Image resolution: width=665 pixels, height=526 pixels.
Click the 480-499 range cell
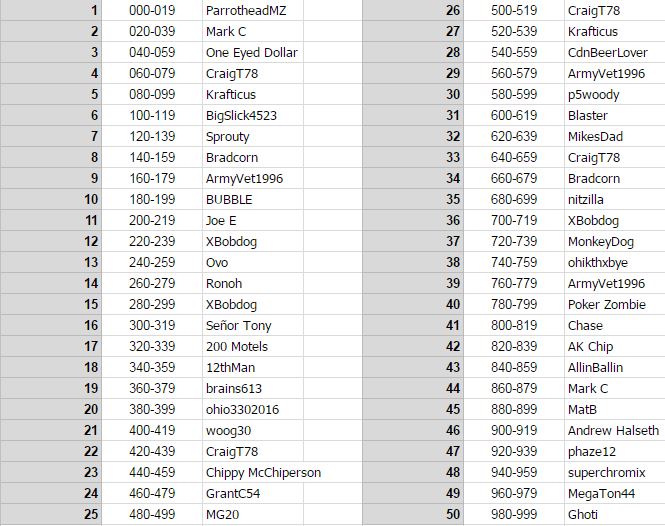pyautogui.click(x=152, y=515)
